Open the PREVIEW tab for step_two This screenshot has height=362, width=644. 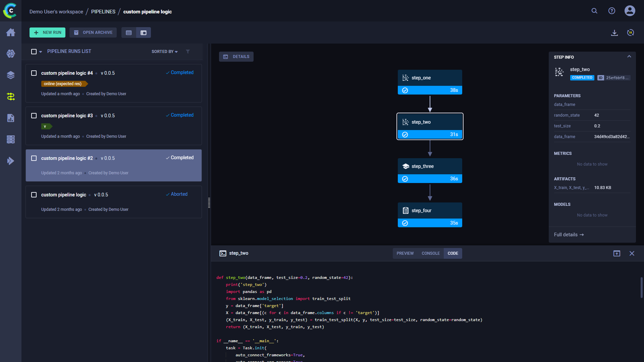pyautogui.click(x=405, y=253)
